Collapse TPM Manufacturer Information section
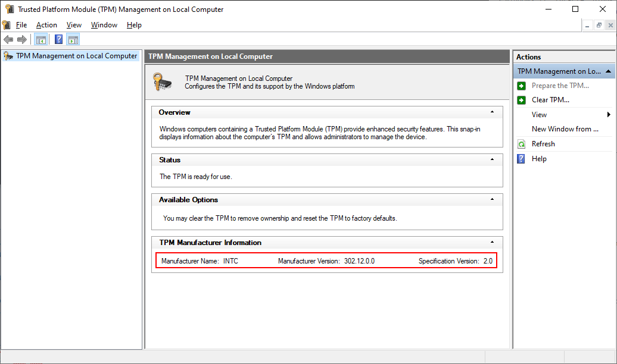This screenshot has width=617, height=364. point(492,243)
